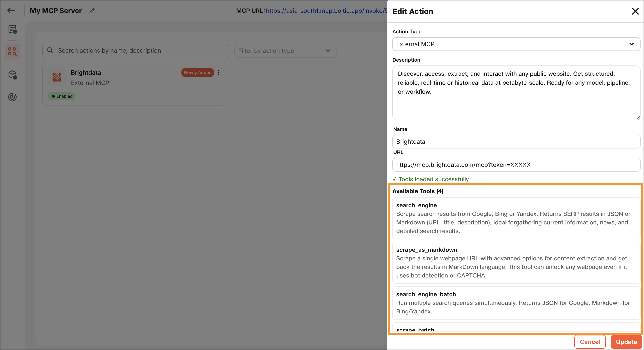Expand the Action Type dropdown
The image size is (644, 350).
[516, 44]
